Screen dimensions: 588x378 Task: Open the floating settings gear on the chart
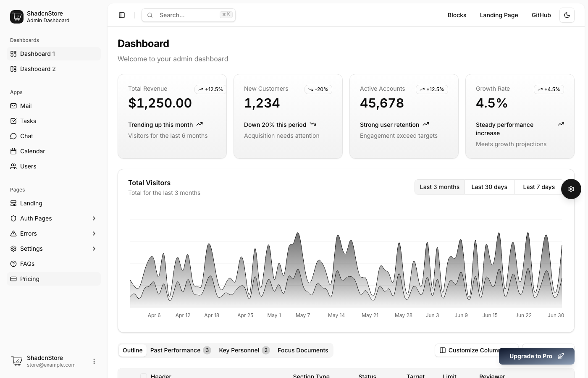pyautogui.click(x=571, y=189)
